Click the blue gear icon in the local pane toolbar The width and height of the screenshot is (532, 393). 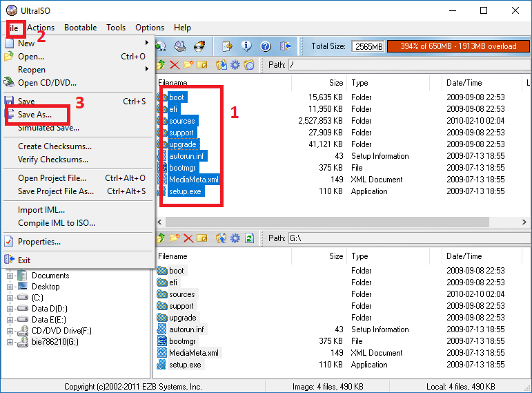click(235, 238)
